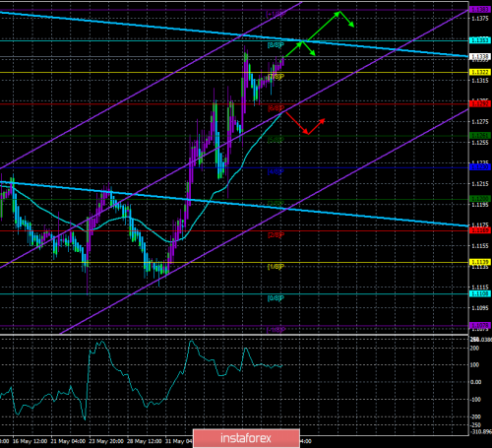Click the 1.1215 price axis label
Image resolution: width=492 pixels, height=448 pixels.
480,184
